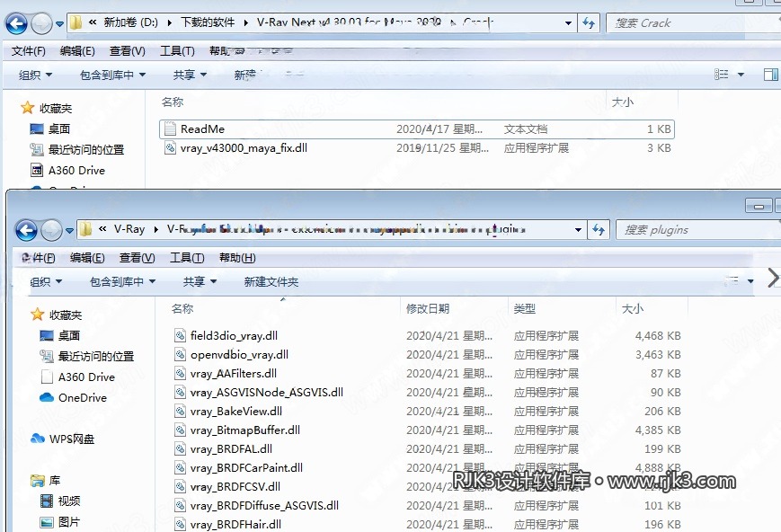Open 组织 dropdown in Crack window
Screen dimensions: 781x532
coord(35,75)
